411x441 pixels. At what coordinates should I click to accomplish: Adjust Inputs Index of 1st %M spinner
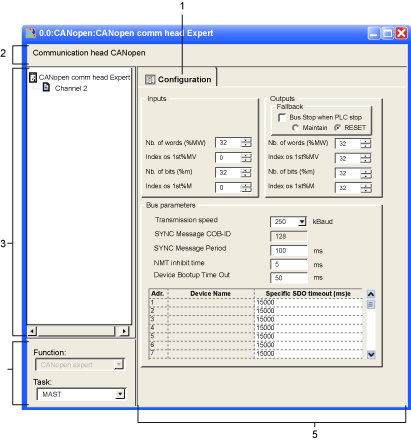pos(246,187)
